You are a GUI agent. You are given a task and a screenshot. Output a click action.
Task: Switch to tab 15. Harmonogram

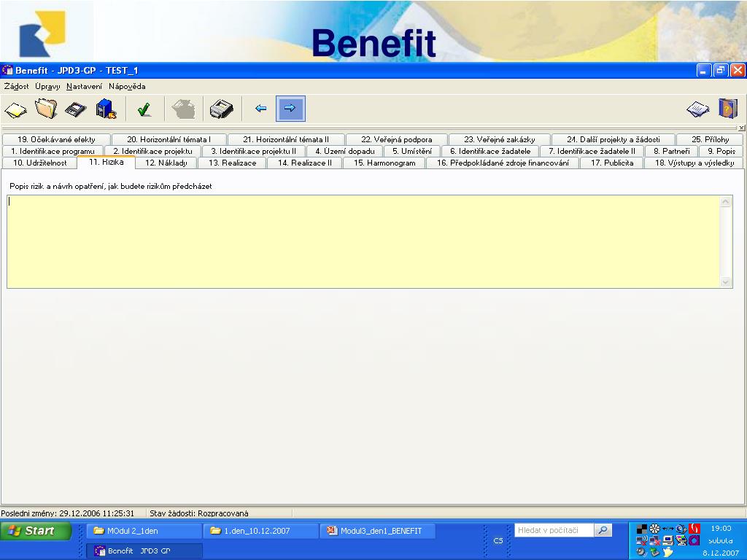point(384,163)
